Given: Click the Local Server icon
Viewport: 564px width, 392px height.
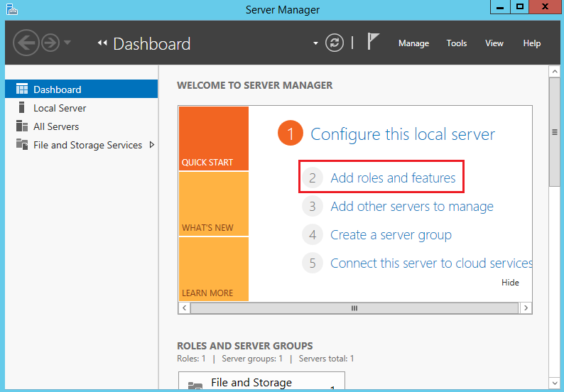Looking at the screenshot, I should (x=21, y=108).
